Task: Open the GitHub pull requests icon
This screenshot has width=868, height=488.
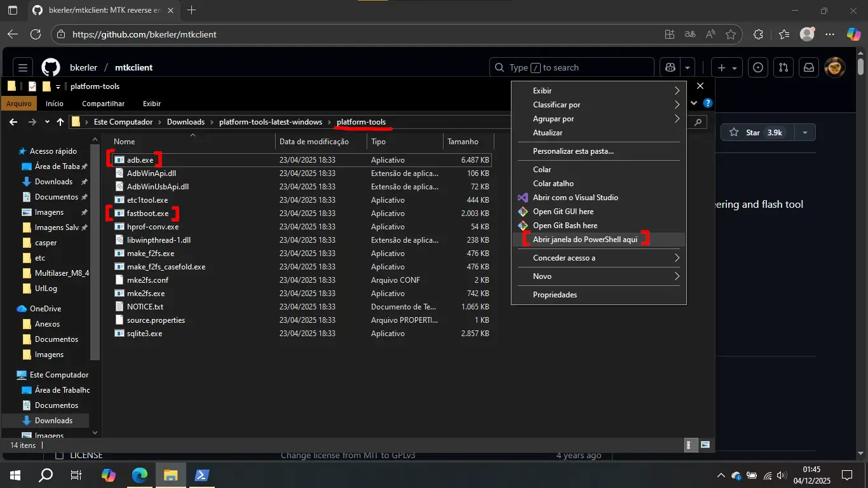Action: point(783,67)
